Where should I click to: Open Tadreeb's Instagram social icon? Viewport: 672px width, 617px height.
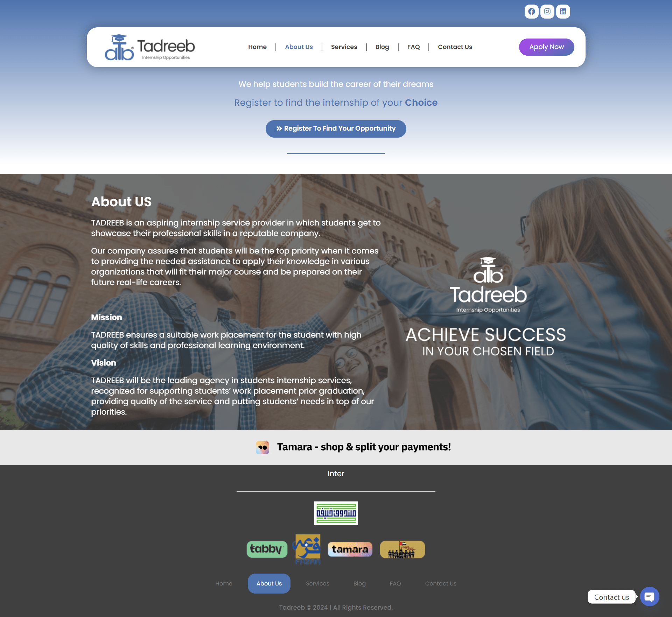[x=547, y=11]
